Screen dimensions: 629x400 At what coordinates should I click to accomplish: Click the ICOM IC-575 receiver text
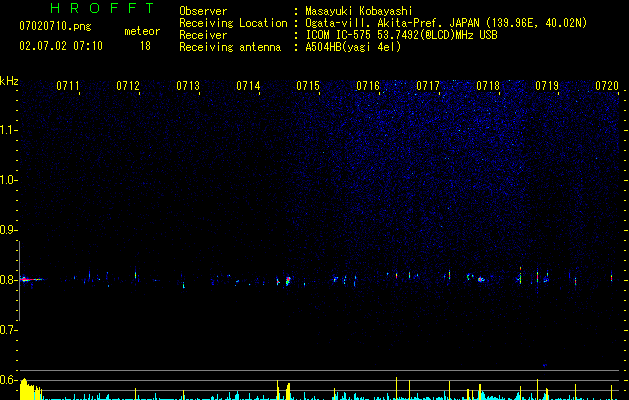pyautogui.click(x=402, y=35)
